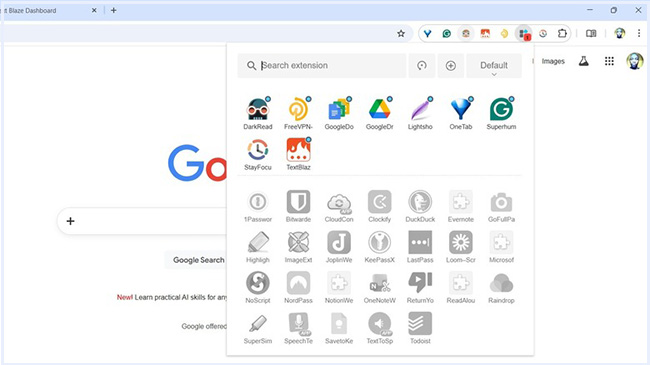Click the NoScript extension icon

[x=257, y=283]
